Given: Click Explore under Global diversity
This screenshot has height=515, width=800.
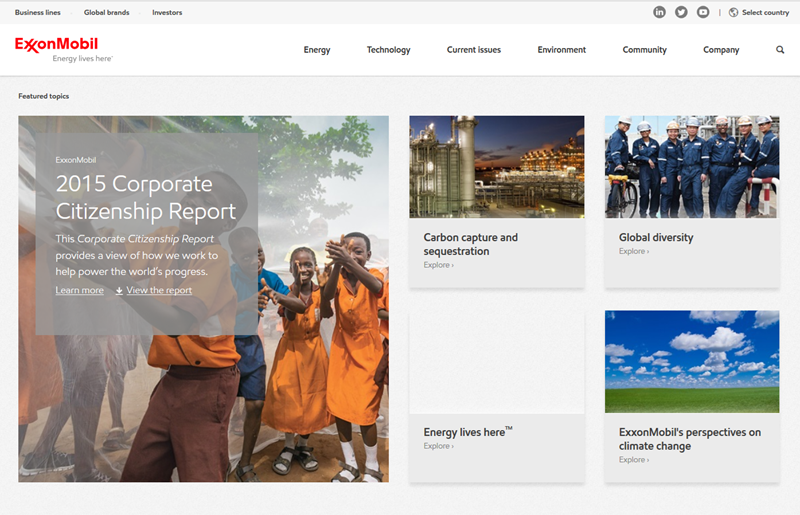Looking at the screenshot, I should point(634,251).
